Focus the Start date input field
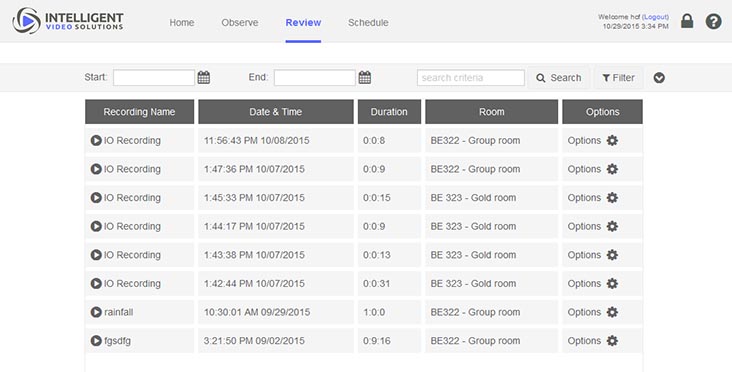 point(154,77)
